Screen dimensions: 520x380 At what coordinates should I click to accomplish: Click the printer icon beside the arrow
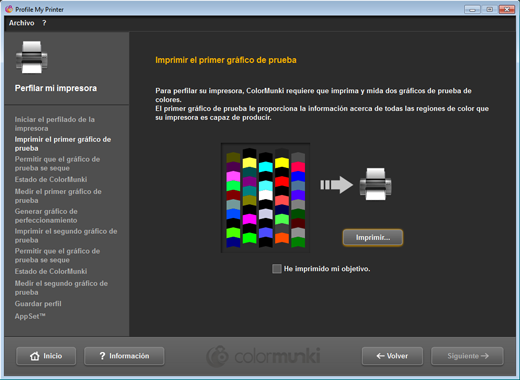pyautogui.click(x=376, y=184)
